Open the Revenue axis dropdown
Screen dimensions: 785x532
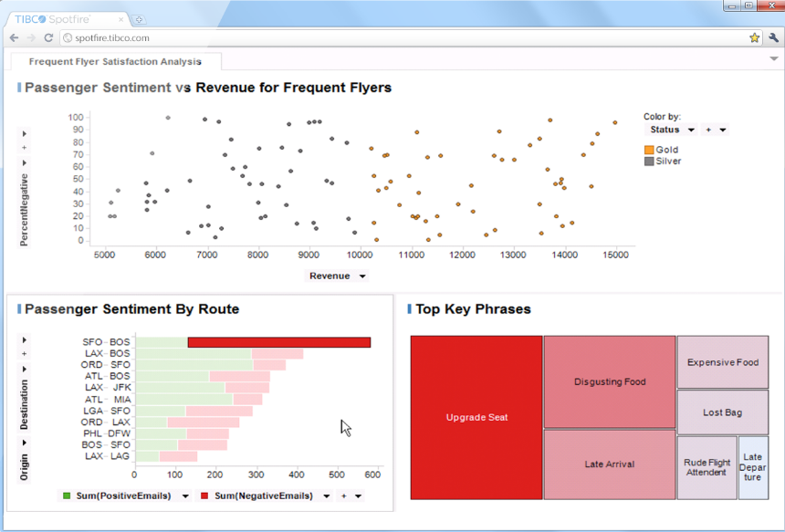pyautogui.click(x=362, y=276)
